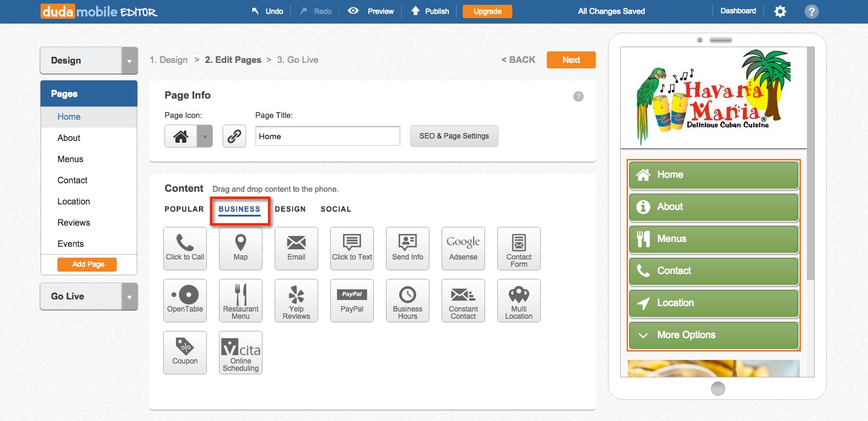Tap Home button in phone preview
The height and width of the screenshot is (421, 868).
tap(714, 175)
